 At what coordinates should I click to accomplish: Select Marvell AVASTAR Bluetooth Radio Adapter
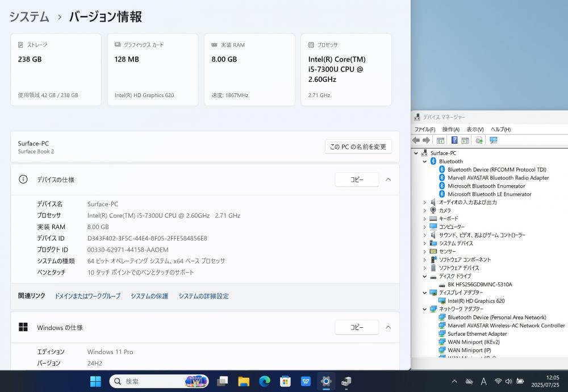coord(498,178)
